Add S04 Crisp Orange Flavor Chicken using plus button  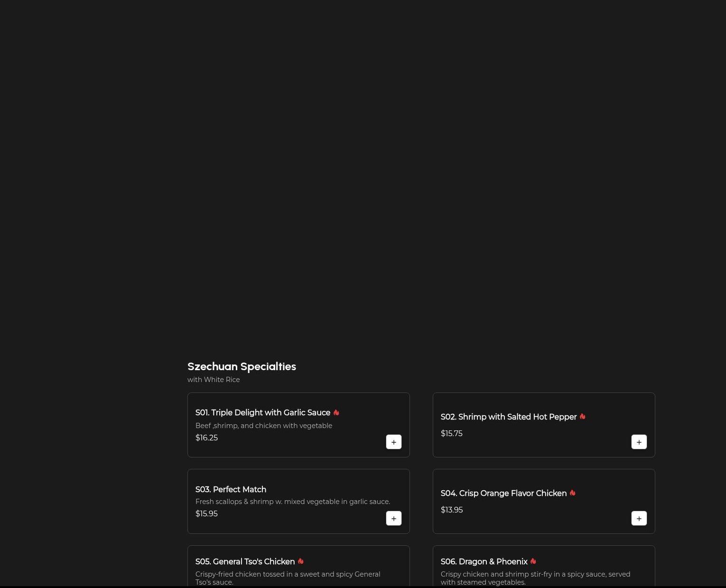pyautogui.click(x=639, y=518)
